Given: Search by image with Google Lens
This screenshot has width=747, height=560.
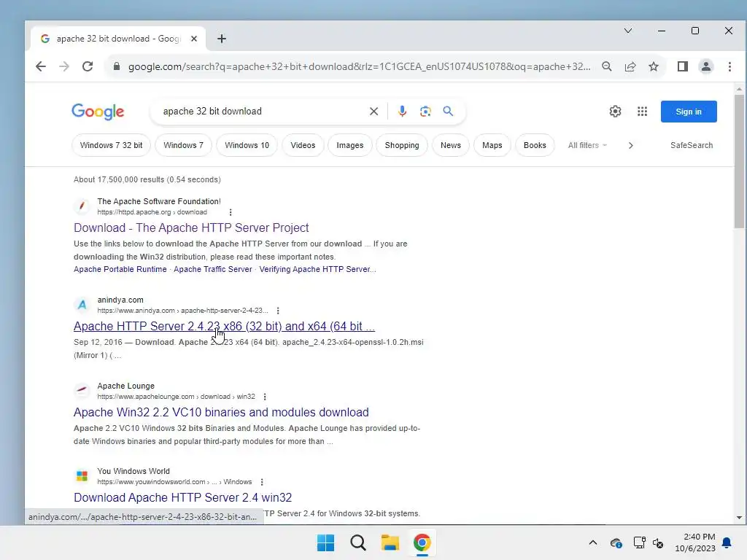Looking at the screenshot, I should pyautogui.click(x=425, y=112).
